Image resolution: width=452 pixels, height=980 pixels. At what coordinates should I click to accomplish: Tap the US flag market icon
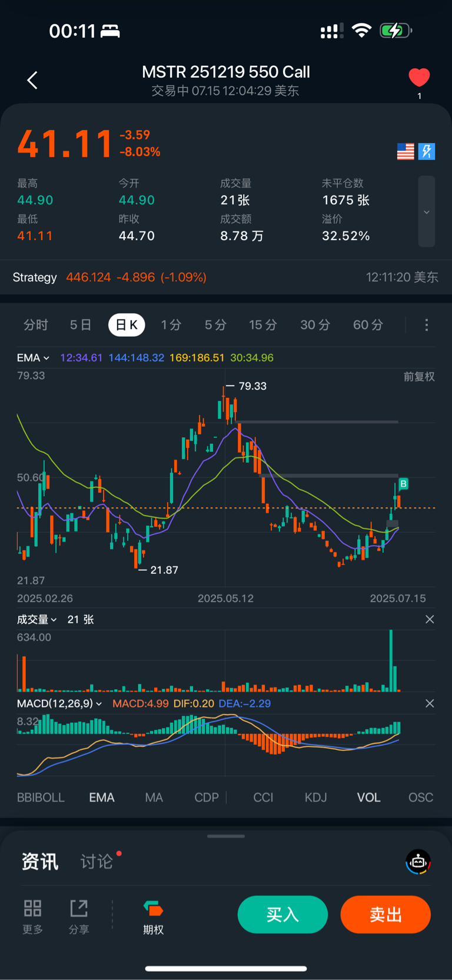[x=406, y=152]
